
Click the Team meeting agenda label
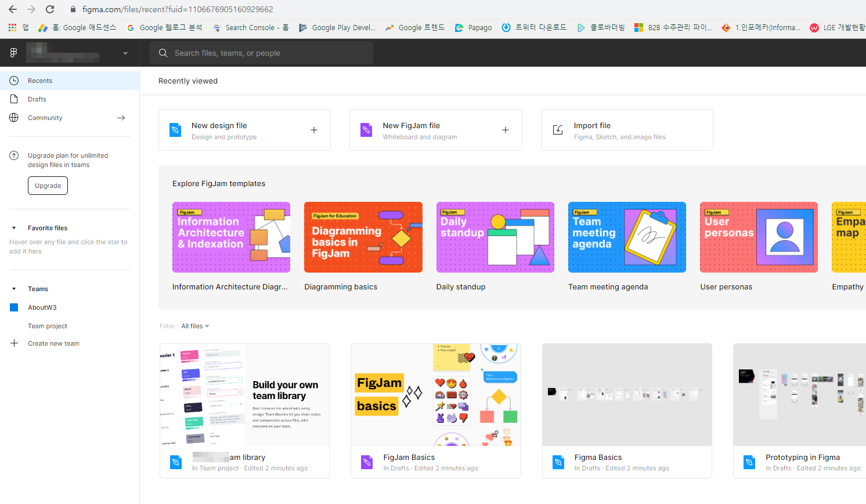tap(608, 287)
